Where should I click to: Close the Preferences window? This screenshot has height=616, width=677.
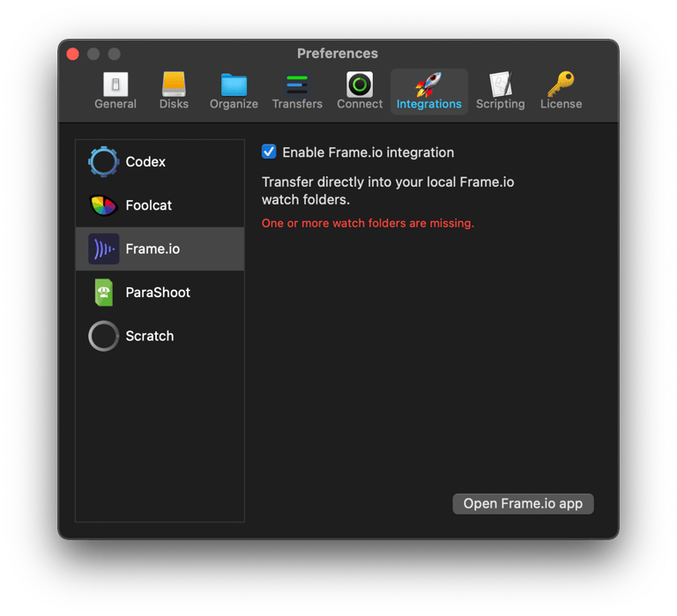(x=73, y=54)
